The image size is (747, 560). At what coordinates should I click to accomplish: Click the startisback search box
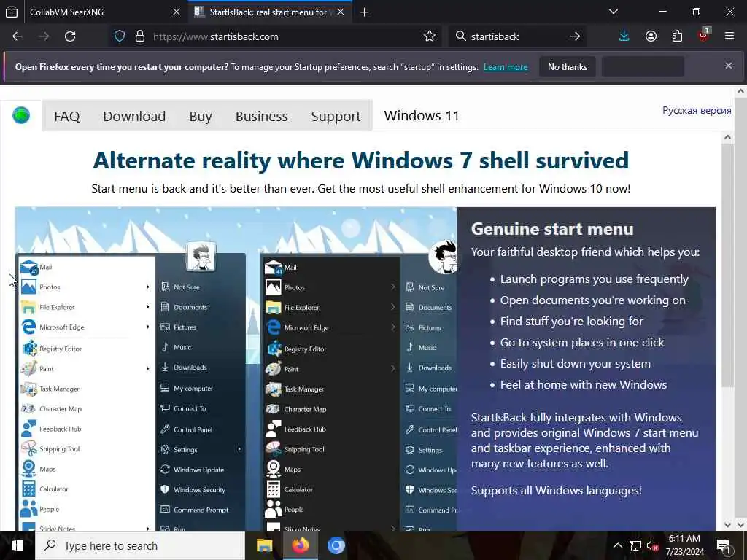pos(517,36)
